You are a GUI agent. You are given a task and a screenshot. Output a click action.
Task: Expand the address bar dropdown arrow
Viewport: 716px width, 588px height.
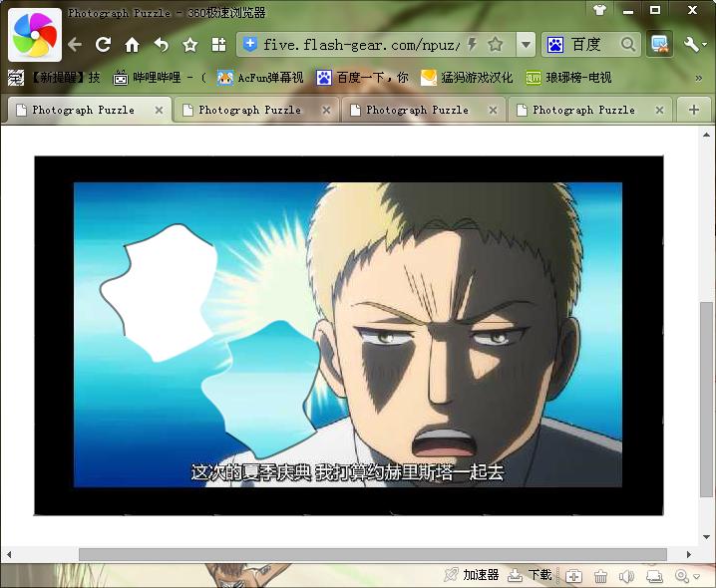(x=526, y=45)
